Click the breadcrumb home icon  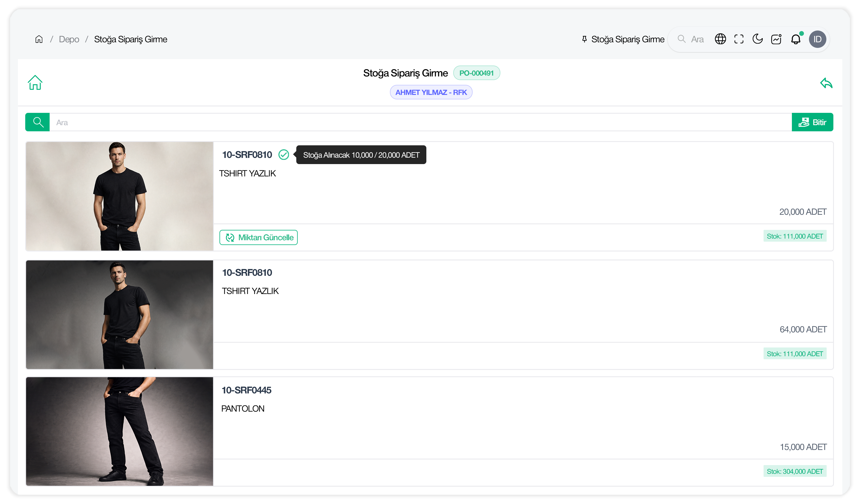(39, 39)
